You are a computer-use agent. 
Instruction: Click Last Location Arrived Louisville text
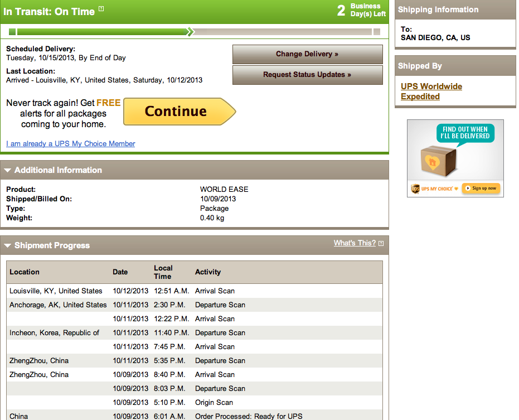click(104, 80)
